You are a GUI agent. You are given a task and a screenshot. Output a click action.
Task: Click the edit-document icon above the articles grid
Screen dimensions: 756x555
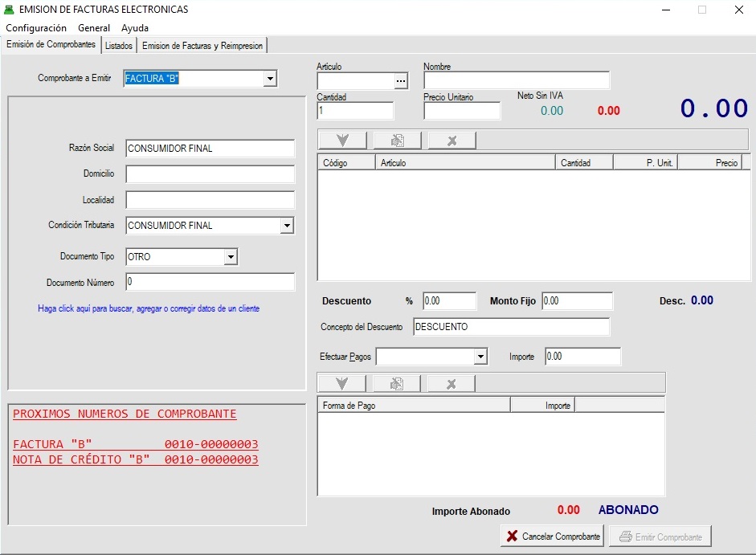pos(397,141)
